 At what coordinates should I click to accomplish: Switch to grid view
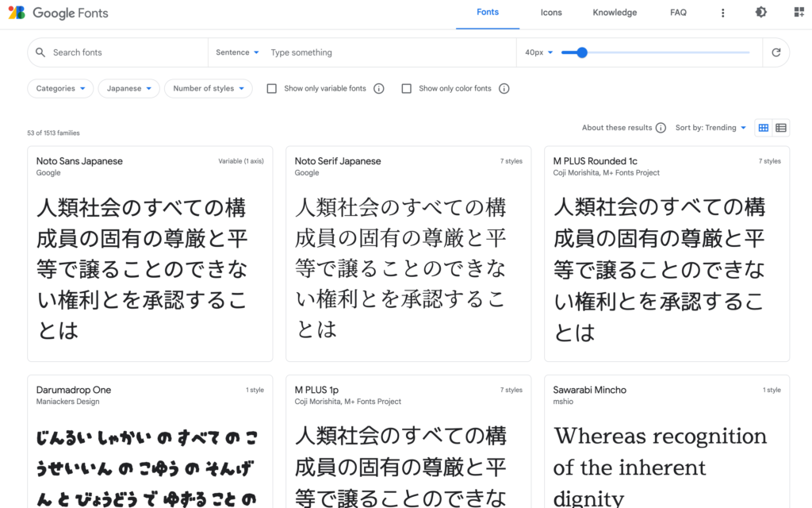coord(764,128)
